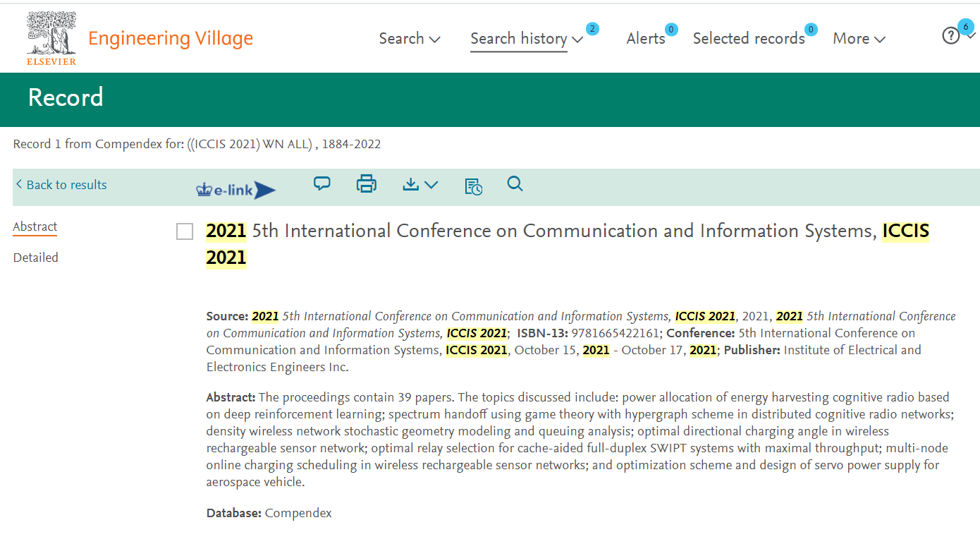Click the record history clock icon
This screenshot has width=980, height=556.
(x=474, y=186)
